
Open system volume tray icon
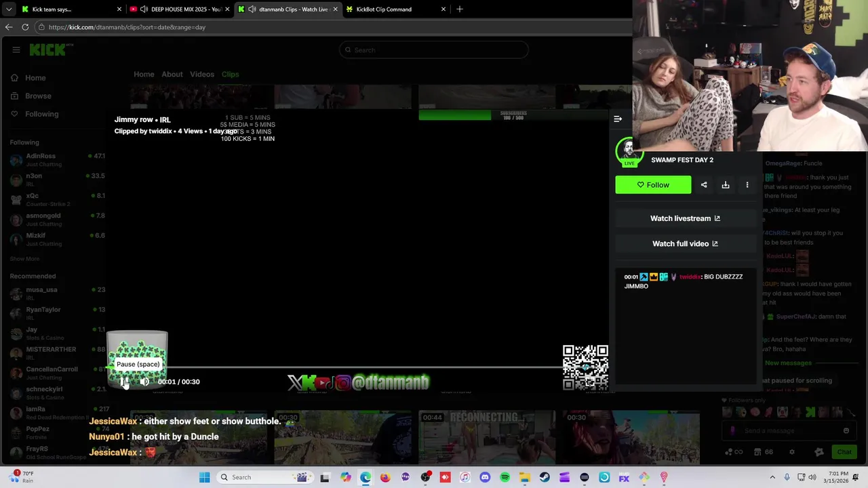(812, 477)
